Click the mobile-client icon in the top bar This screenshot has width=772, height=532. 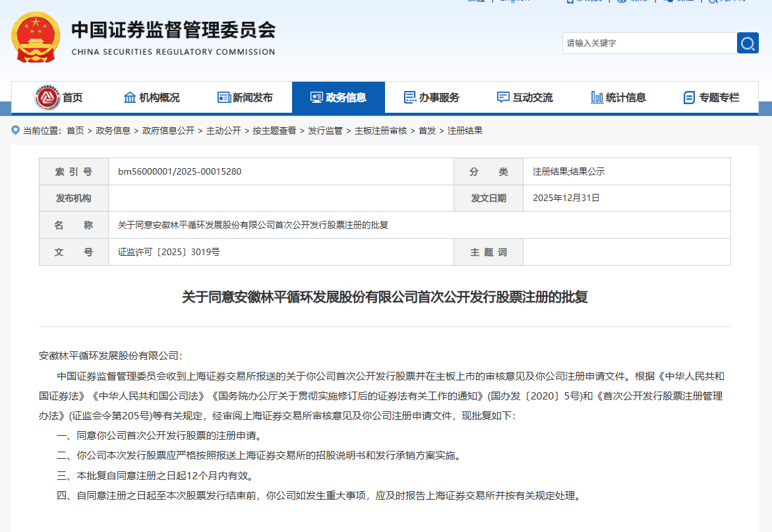[x=571, y=3]
